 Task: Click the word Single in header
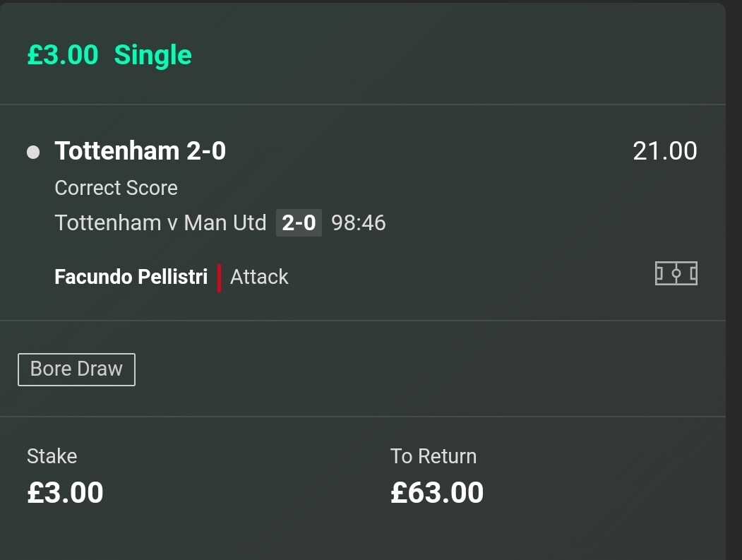[153, 55]
